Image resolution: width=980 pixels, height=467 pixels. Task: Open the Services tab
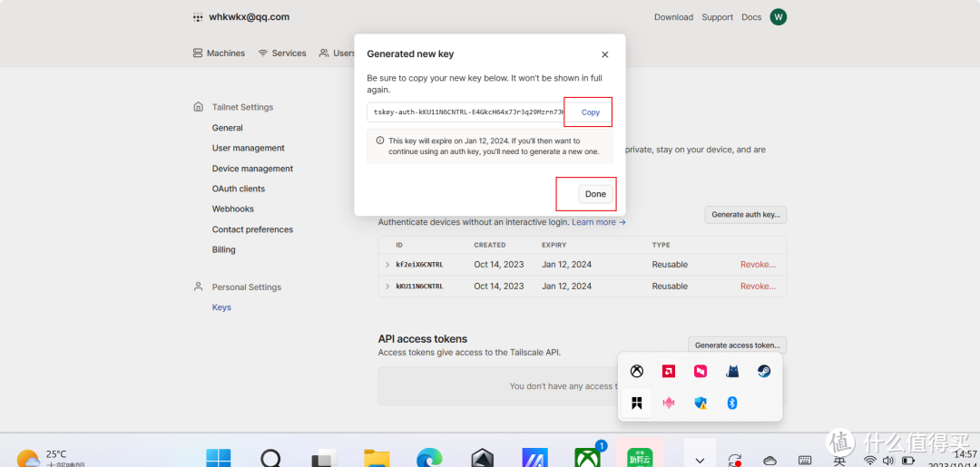click(x=282, y=54)
